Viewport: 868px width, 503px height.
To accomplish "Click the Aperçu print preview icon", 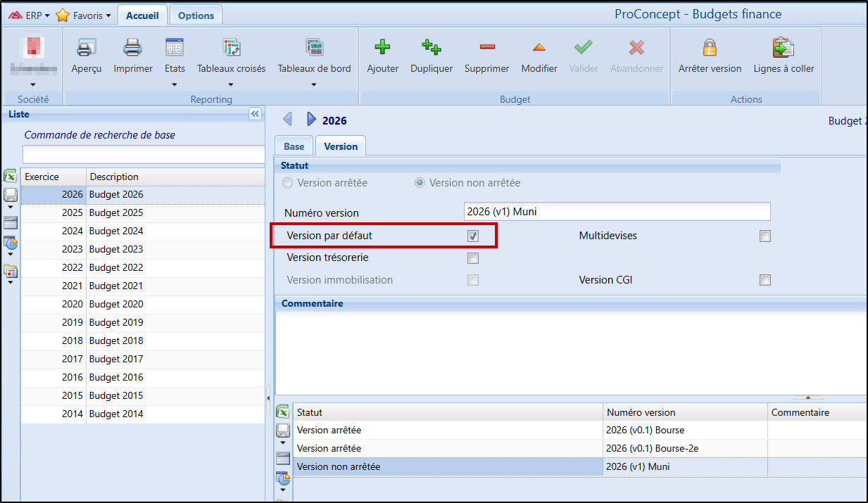I will point(86,49).
